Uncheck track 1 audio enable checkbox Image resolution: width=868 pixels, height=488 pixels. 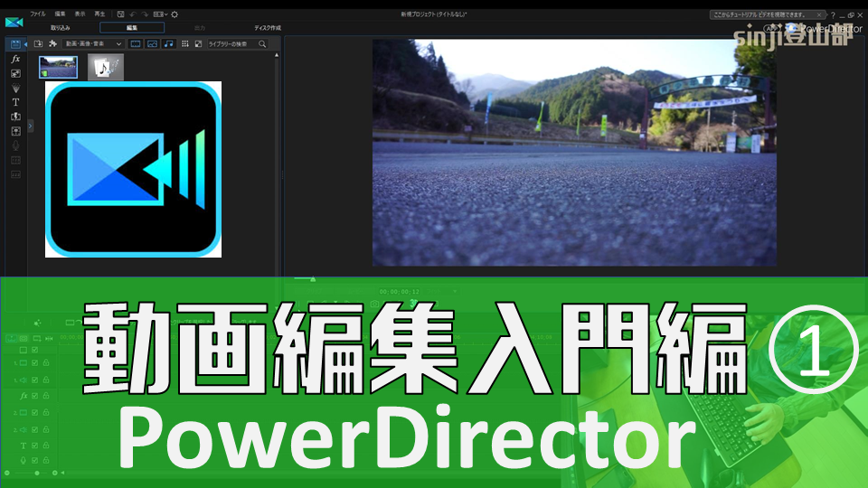pos(35,380)
